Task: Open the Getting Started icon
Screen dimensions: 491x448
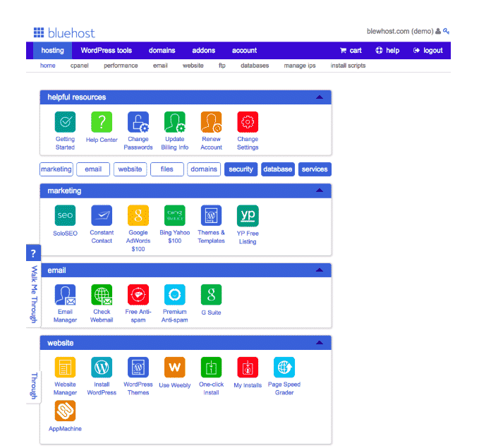Action: (x=65, y=122)
